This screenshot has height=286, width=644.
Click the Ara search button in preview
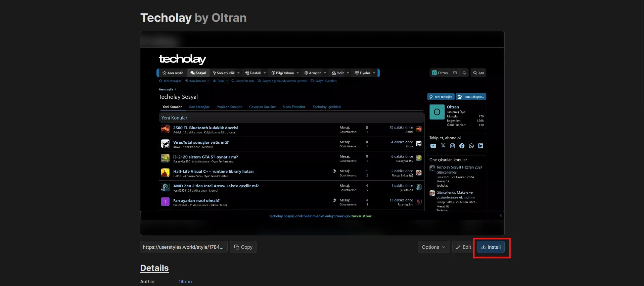coord(478,73)
